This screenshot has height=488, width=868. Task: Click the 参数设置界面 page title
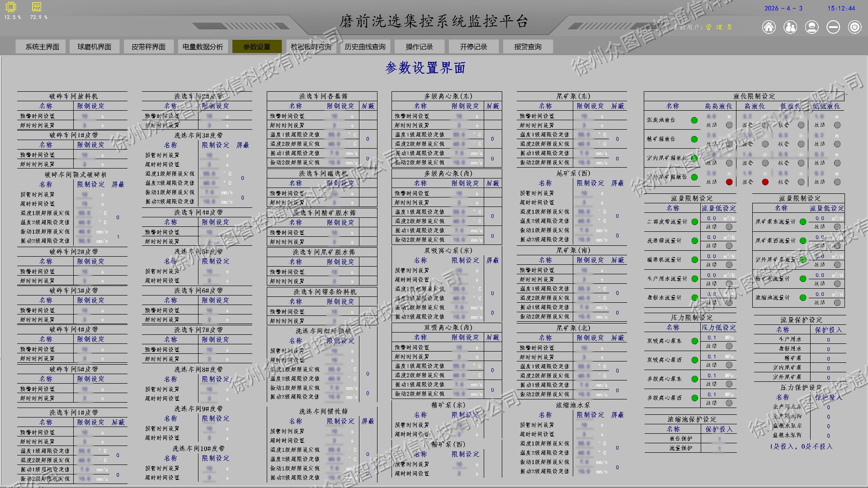[x=425, y=68]
